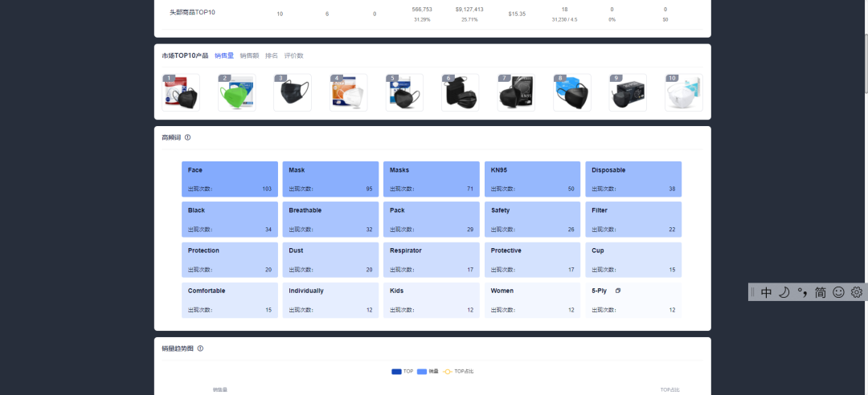Open product thumbnail ranked number 9
This screenshot has height=395, width=868.
click(628, 93)
